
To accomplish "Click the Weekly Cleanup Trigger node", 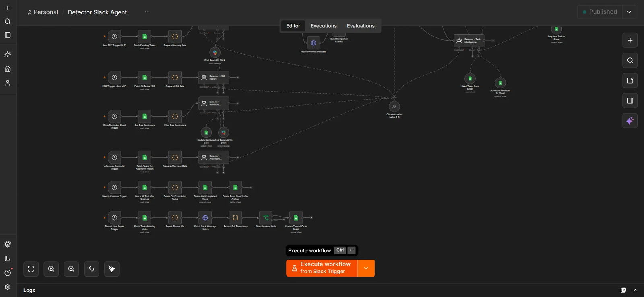I will pos(114,188).
